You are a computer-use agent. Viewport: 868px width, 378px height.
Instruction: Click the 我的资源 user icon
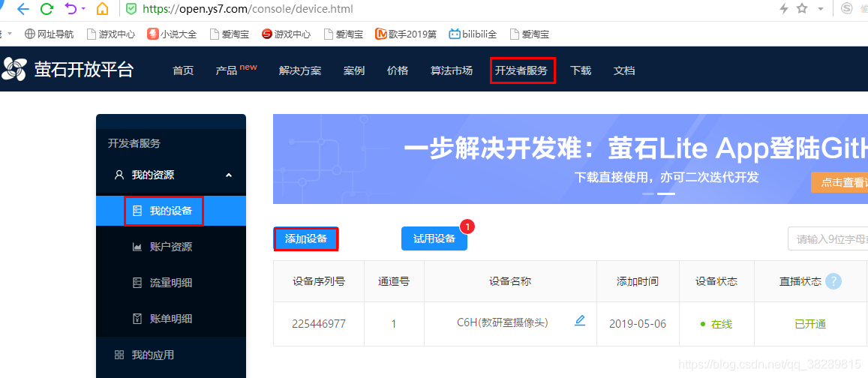pos(119,175)
